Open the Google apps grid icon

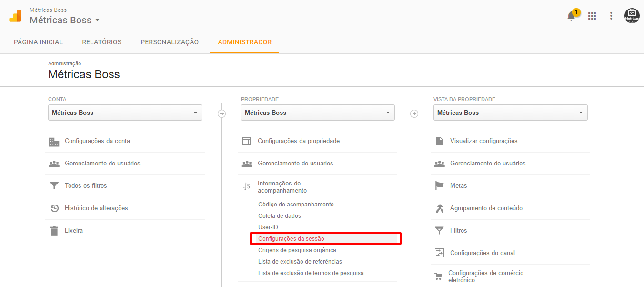pos(592,16)
